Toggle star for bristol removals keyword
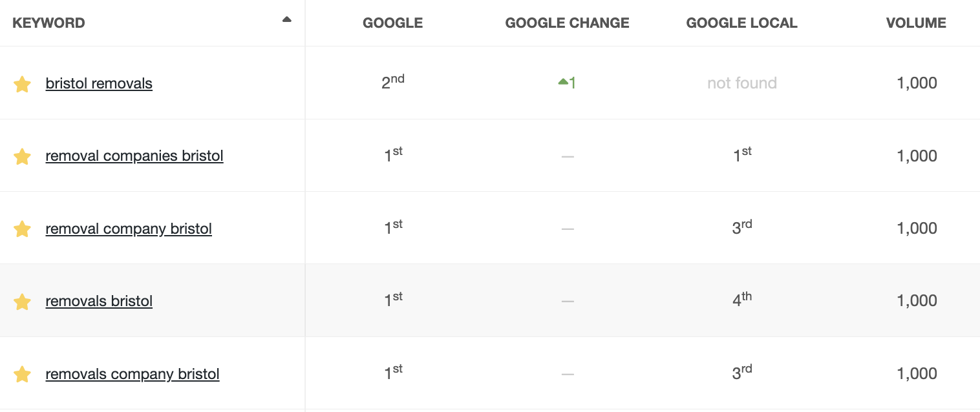980x412 pixels. pos(22,84)
